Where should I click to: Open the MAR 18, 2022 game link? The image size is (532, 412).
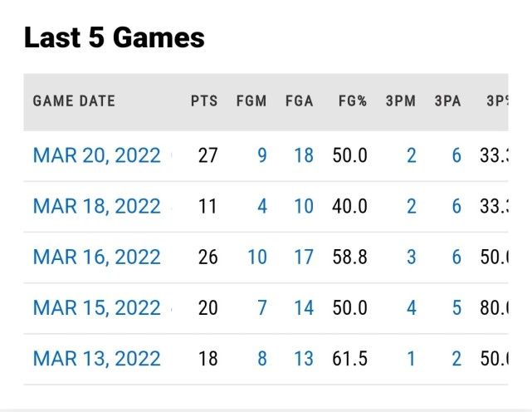96,206
